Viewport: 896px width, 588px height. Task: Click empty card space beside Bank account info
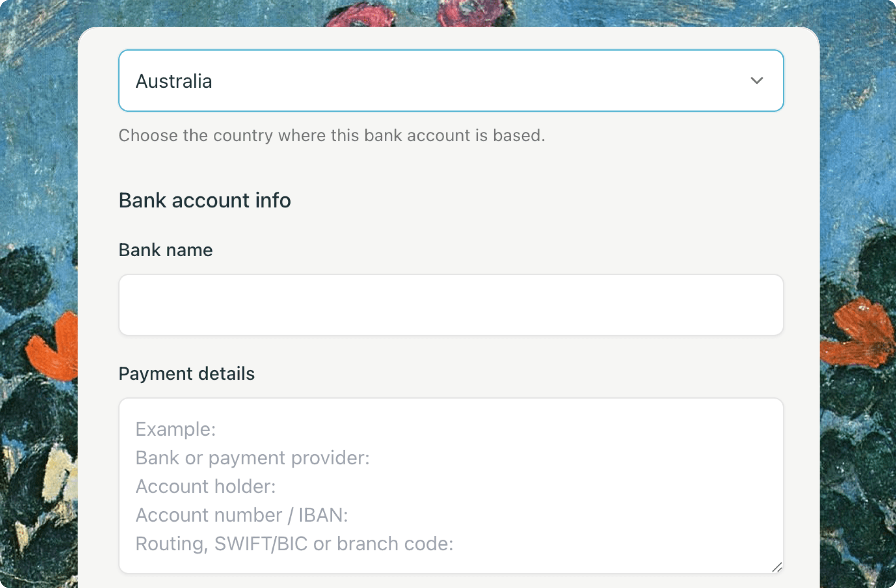(525, 200)
